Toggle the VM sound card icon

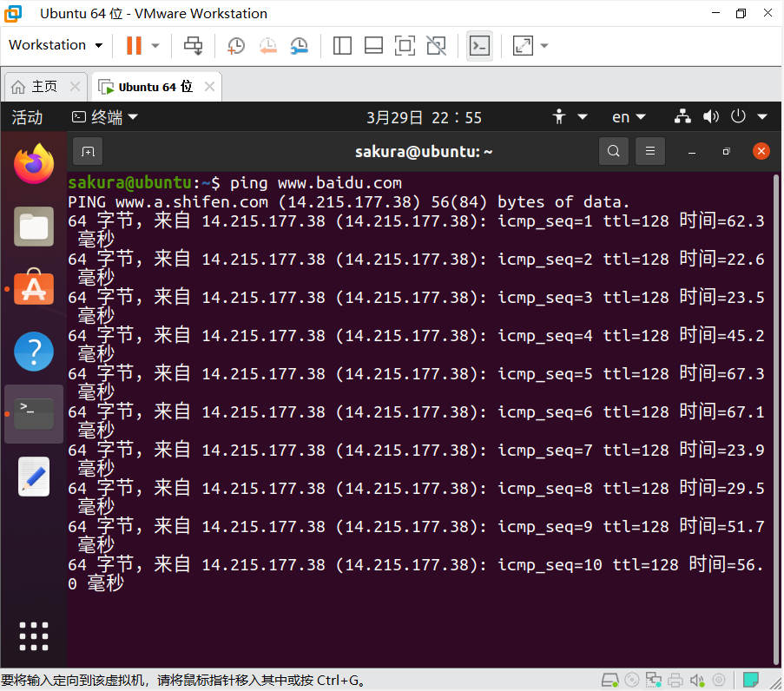coord(696,680)
